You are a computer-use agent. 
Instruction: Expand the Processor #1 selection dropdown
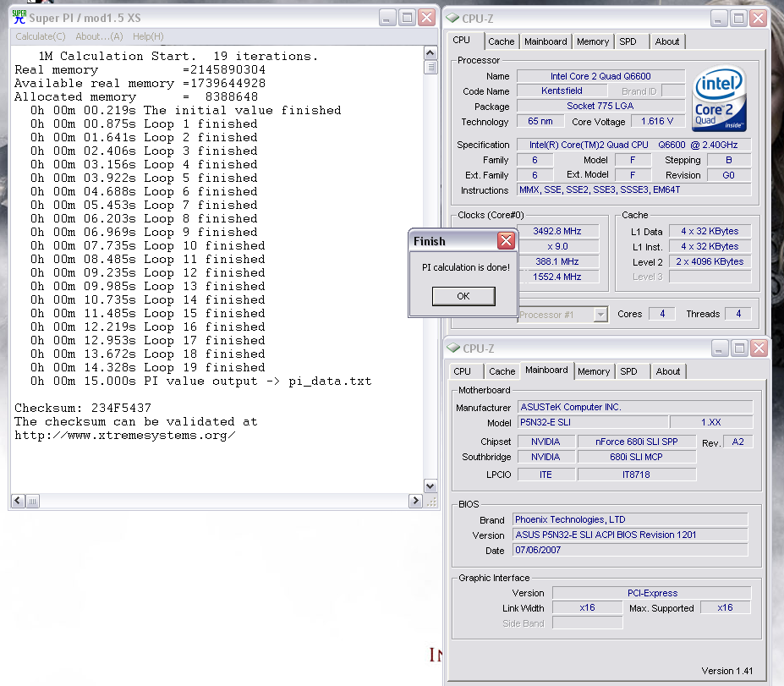[x=601, y=315]
